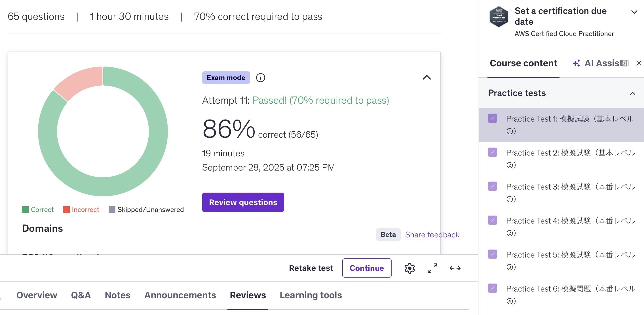The height and width of the screenshot is (315, 644).
Task: Uncheck Practice Test 5 checkbox
Action: tap(493, 254)
